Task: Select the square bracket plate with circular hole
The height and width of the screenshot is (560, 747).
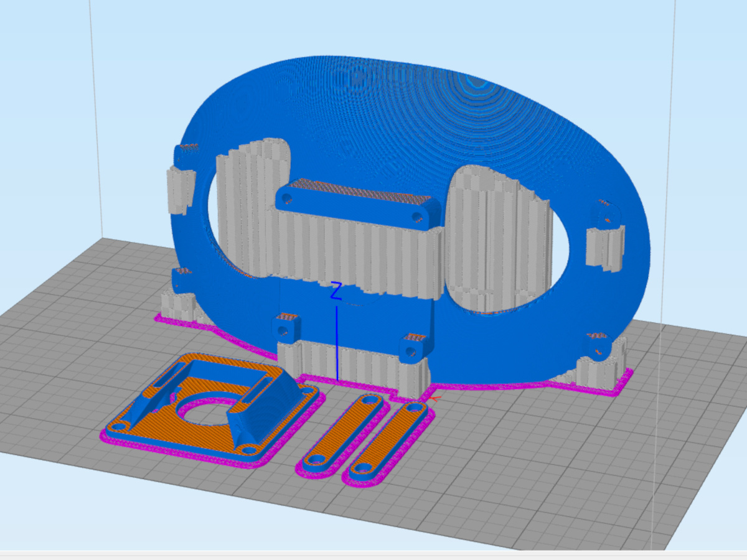Action: 212,409
